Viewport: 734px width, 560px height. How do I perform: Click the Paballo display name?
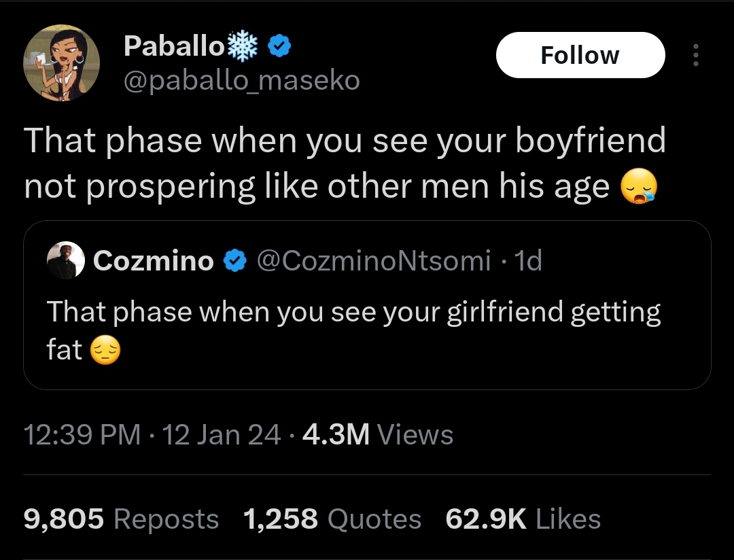[x=174, y=47]
